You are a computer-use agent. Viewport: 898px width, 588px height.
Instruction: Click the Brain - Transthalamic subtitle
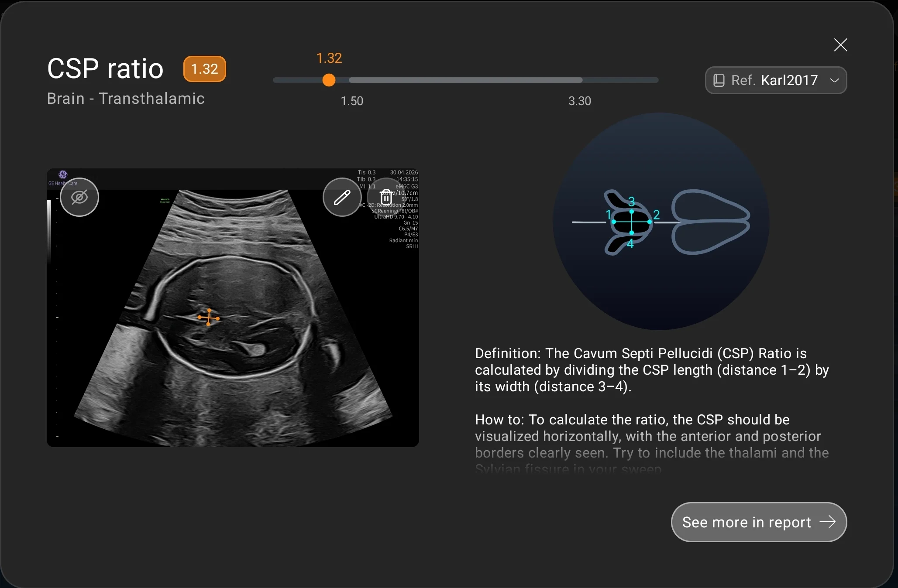point(126,99)
